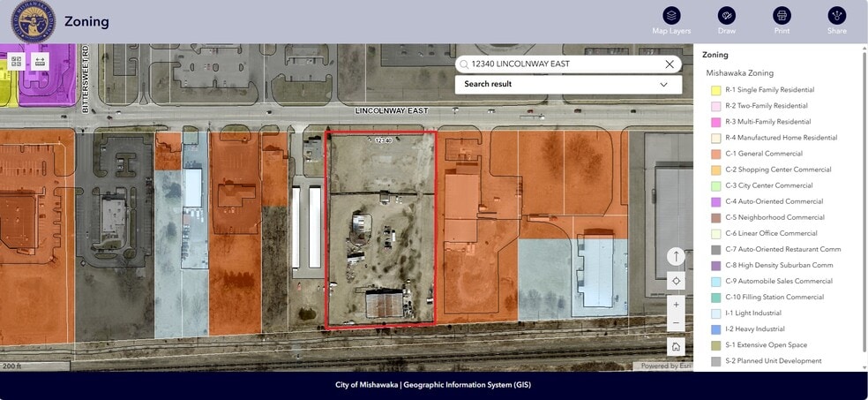Click the find my location button
Screen dimensions: 868x400
pos(676,281)
